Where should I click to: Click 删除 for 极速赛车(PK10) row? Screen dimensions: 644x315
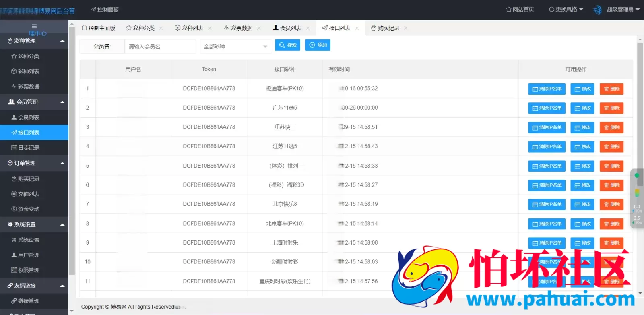[x=611, y=89]
